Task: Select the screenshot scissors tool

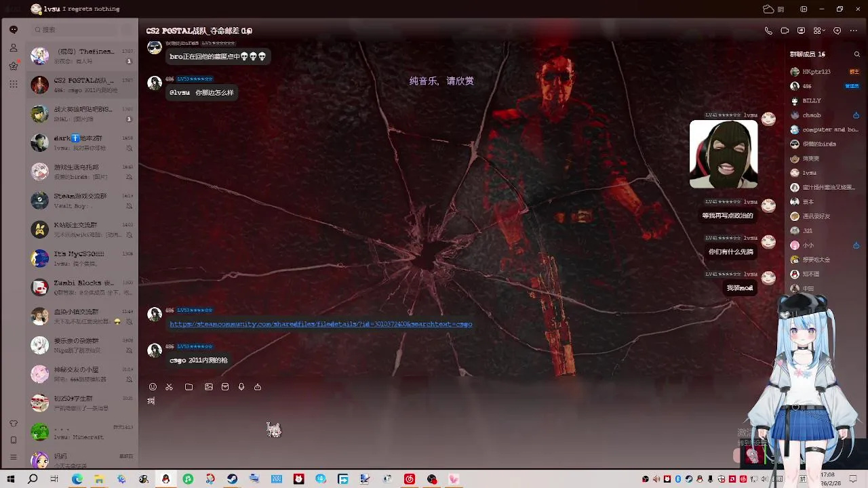Action: pyautogui.click(x=169, y=387)
